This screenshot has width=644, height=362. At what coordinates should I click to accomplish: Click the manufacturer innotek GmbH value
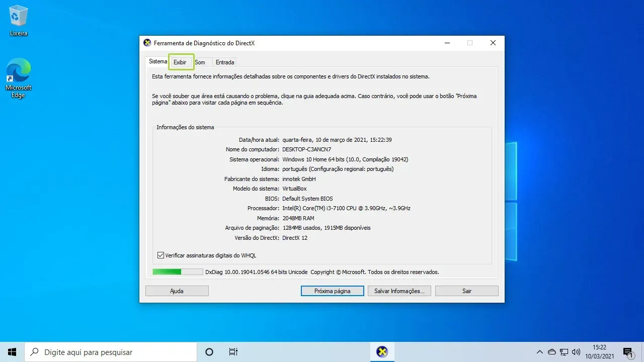(x=299, y=179)
